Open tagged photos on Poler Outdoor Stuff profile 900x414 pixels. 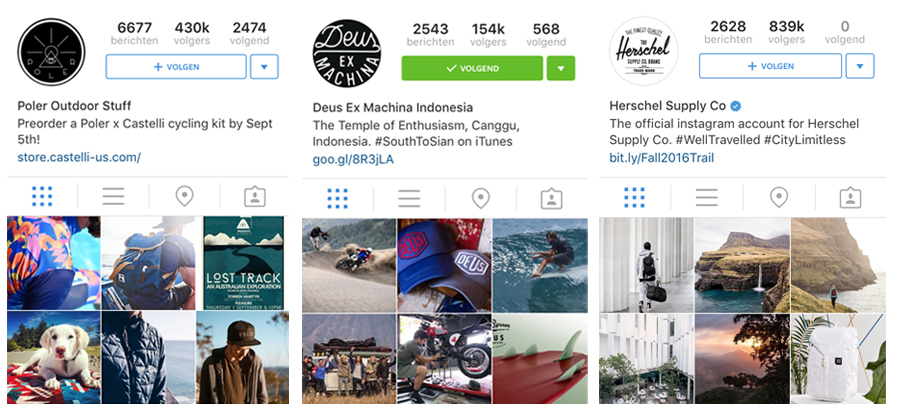pyautogui.click(x=254, y=196)
